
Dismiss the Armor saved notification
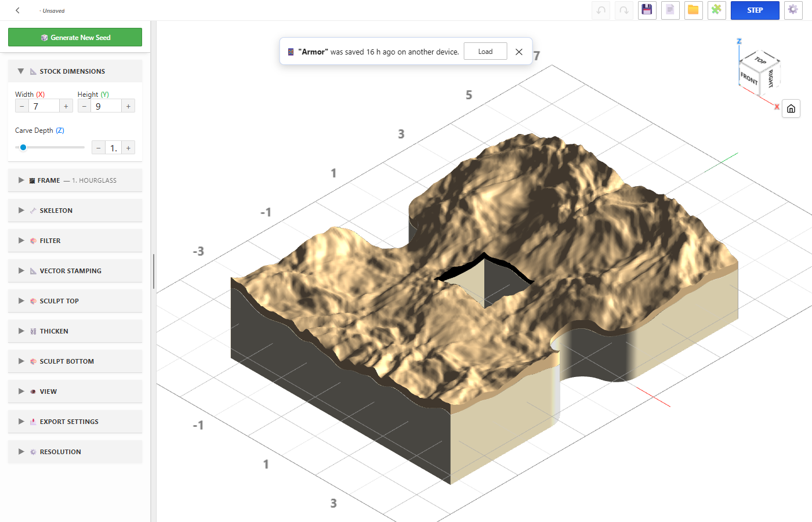point(519,52)
